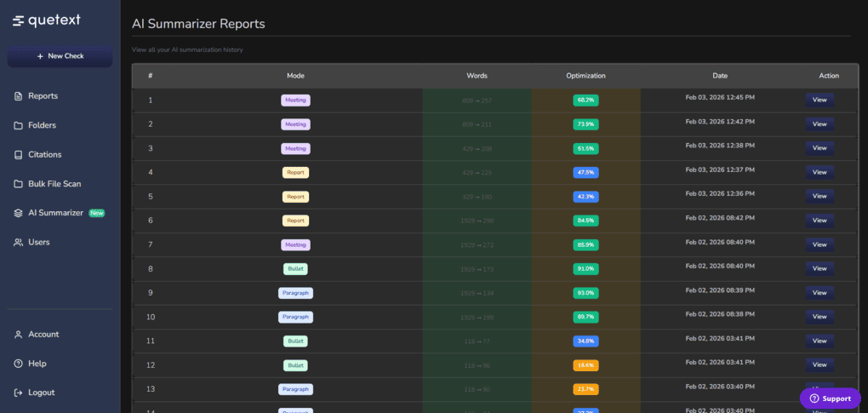Click the Meeting mode badge in row 1

coord(295,100)
